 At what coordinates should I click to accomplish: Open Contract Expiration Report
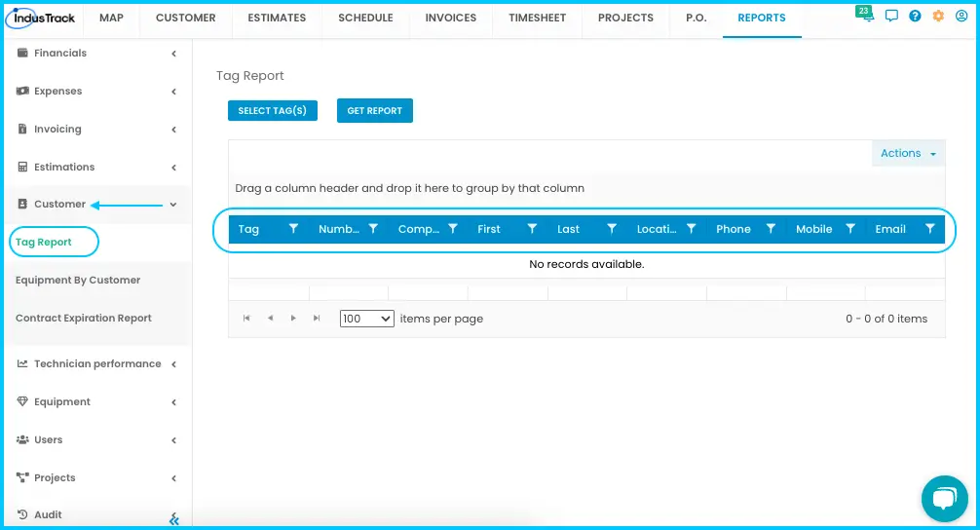(84, 319)
